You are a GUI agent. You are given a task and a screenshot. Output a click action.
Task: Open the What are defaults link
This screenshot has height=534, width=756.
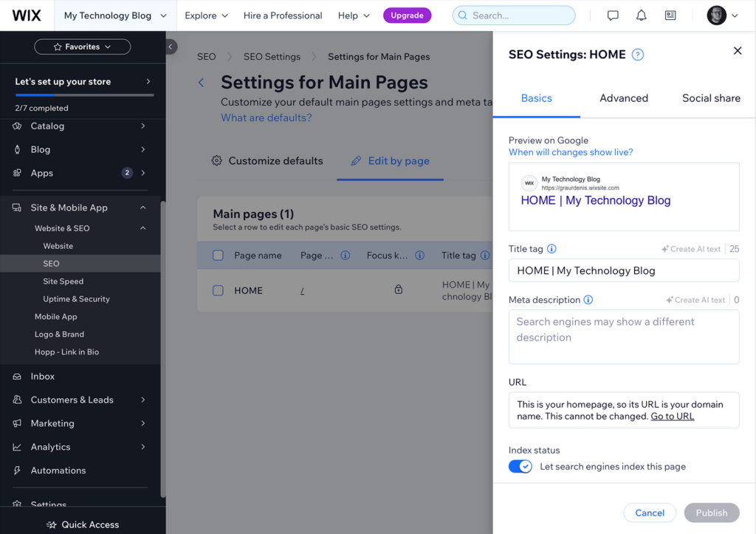click(266, 117)
